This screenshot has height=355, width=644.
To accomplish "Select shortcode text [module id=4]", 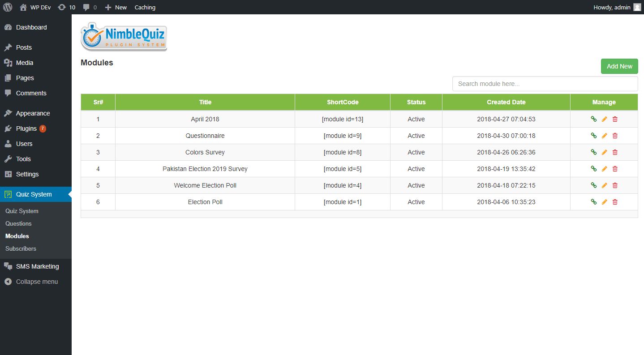I will pyautogui.click(x=343, y=185).
